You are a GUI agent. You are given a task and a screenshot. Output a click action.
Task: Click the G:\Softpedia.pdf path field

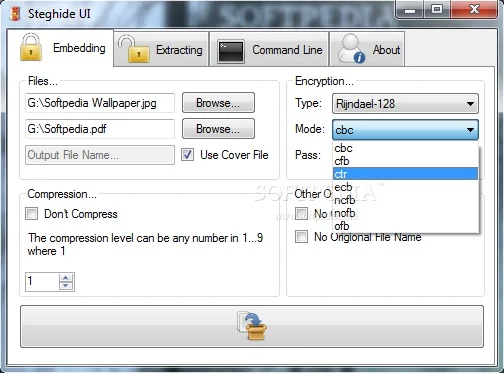point(100,129)
